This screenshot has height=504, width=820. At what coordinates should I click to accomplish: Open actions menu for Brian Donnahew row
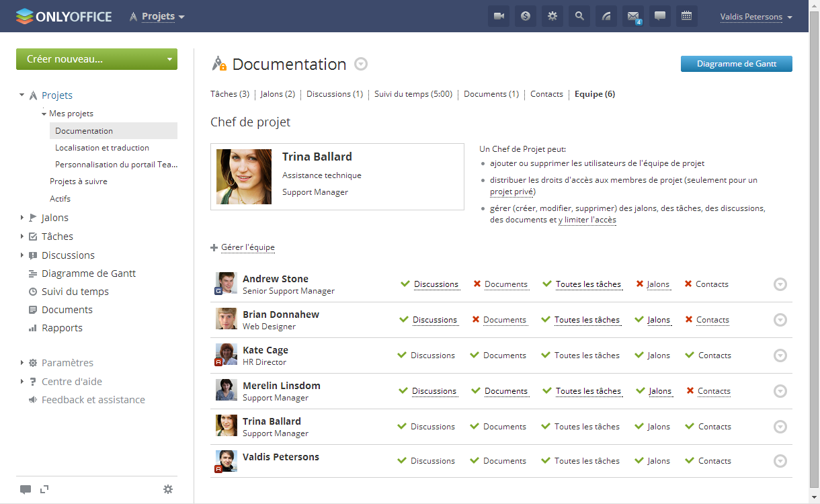[x=780, y=320]
